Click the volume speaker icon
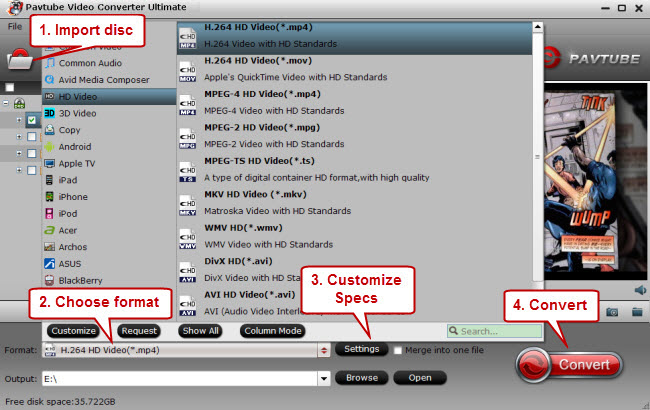Screen dimensions: 650x410 [640, 290]
